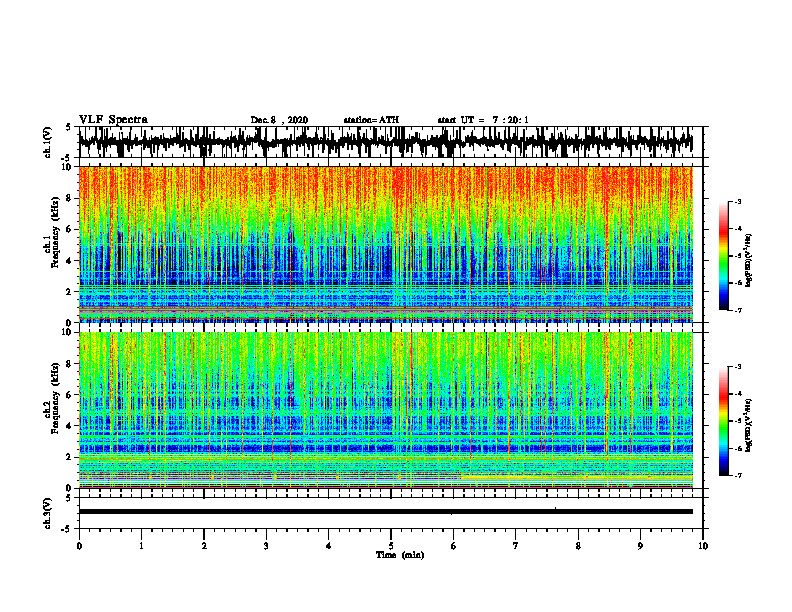
Task: Click the "8" kHz tick on ch.1 frequency axis
Action: tap(69, 198)
